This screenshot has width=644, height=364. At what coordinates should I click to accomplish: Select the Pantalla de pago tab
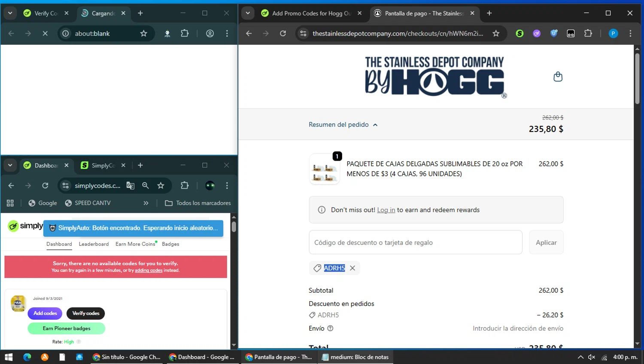(x=424, y=13)
